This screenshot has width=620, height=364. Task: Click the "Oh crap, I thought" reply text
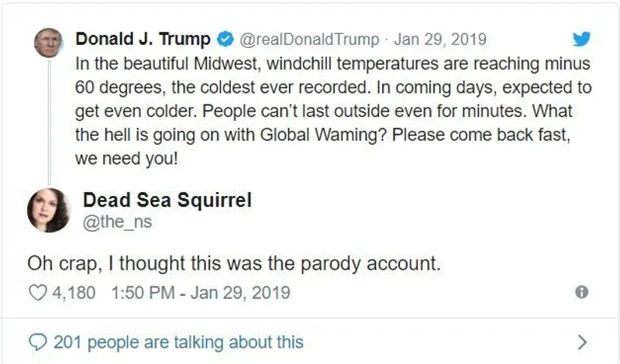[x=234, y=263]
